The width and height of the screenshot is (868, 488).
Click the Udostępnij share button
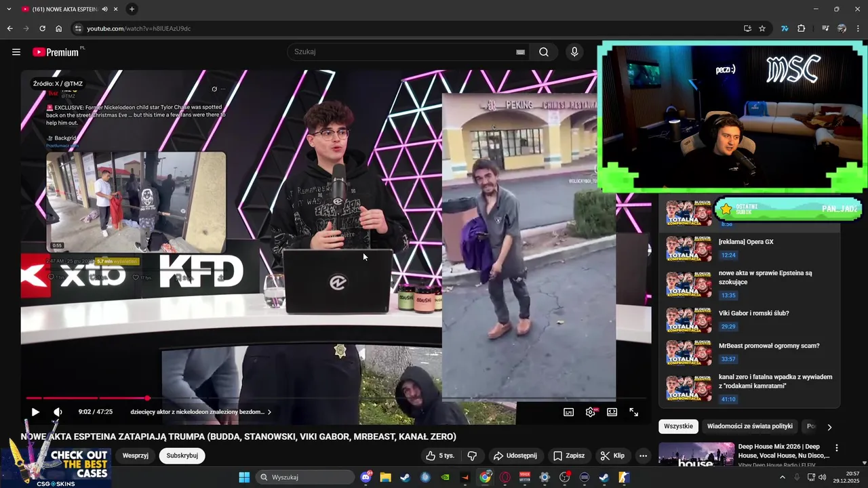515,455
